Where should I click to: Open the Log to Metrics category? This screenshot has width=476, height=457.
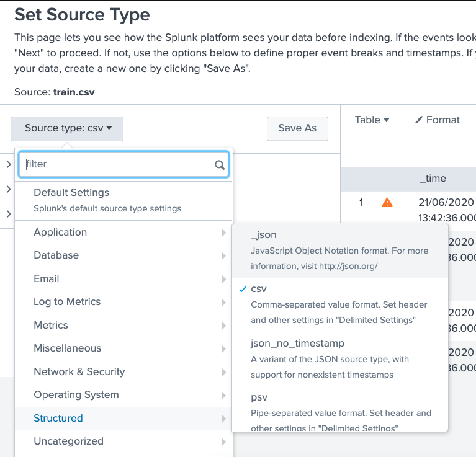123,302
